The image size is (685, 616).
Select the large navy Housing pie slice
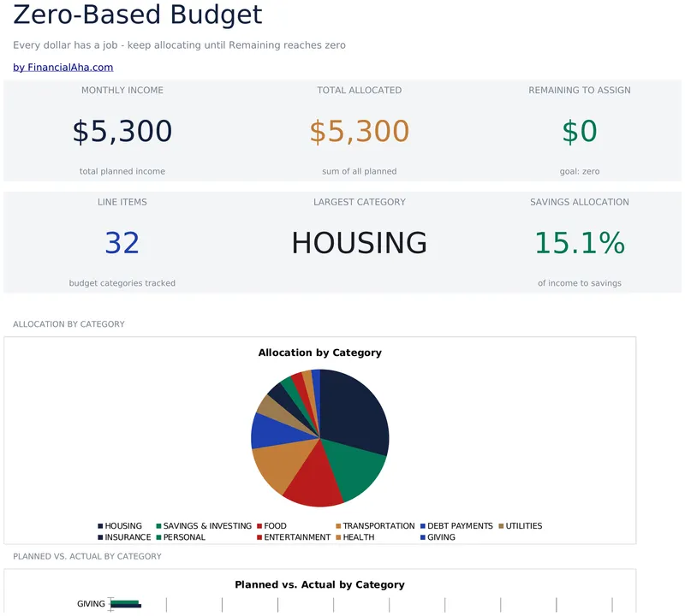point(356,411)
